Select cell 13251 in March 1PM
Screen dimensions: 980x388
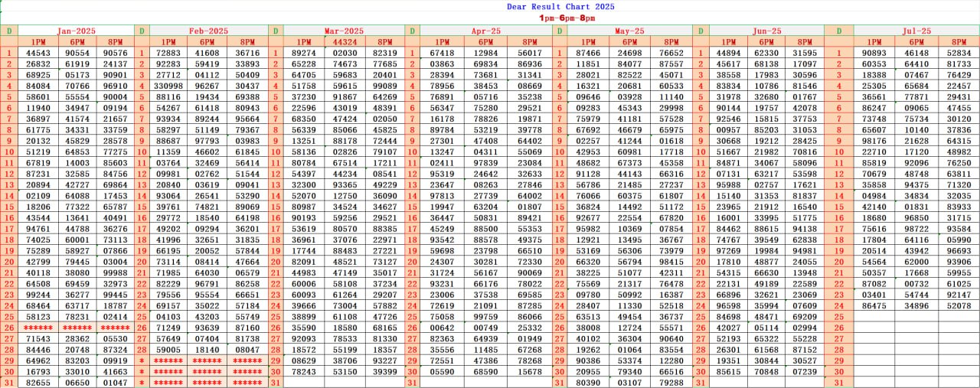[304, 142]
